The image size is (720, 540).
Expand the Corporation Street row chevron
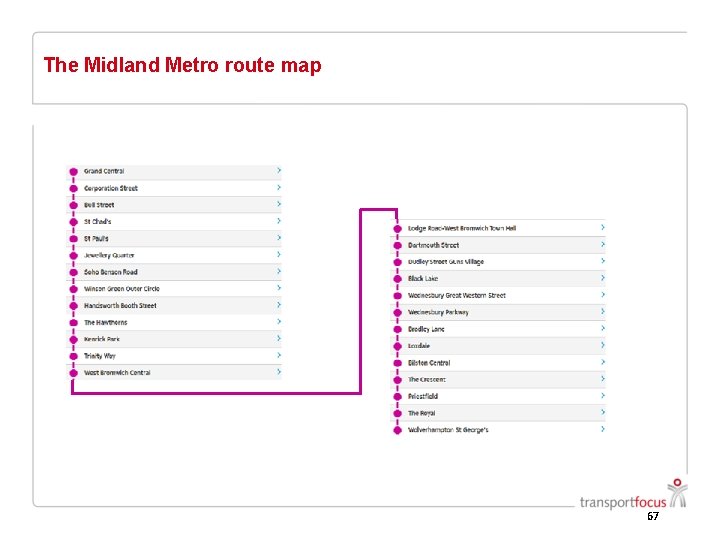(x=279, y=187)
